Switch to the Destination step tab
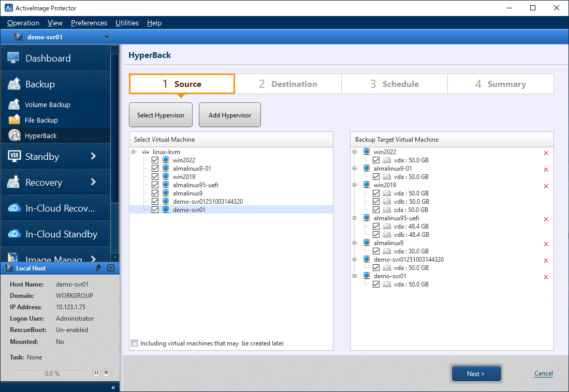Image resolution: width=569 pixels, height=392 pixels. (x=288, y=84)
